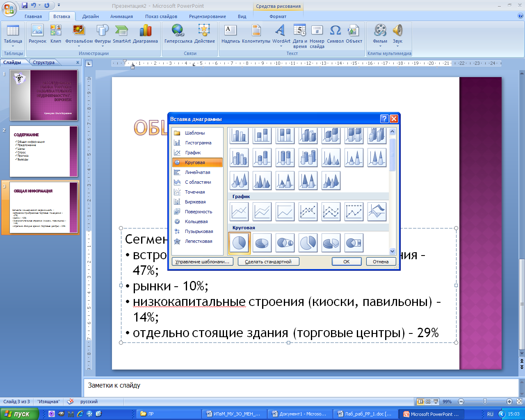Open Колонтитулы header and footer
Screen dimensions: 525x420
tap(256, 34)
